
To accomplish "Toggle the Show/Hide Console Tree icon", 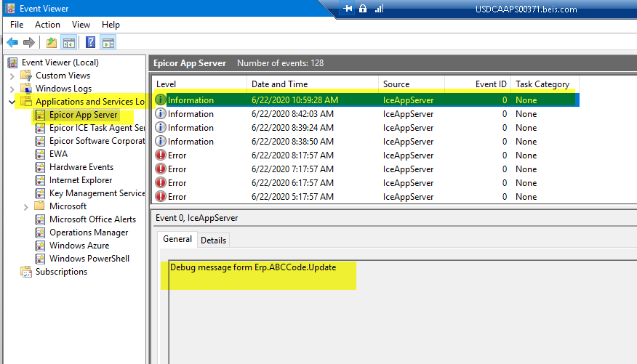I will point(68,42).
